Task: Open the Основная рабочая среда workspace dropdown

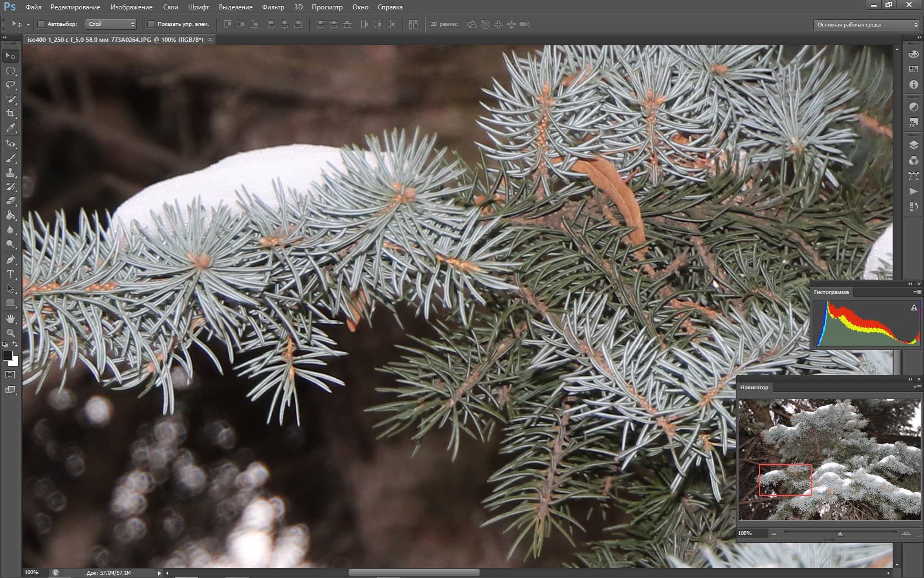Action: (866, 24)
